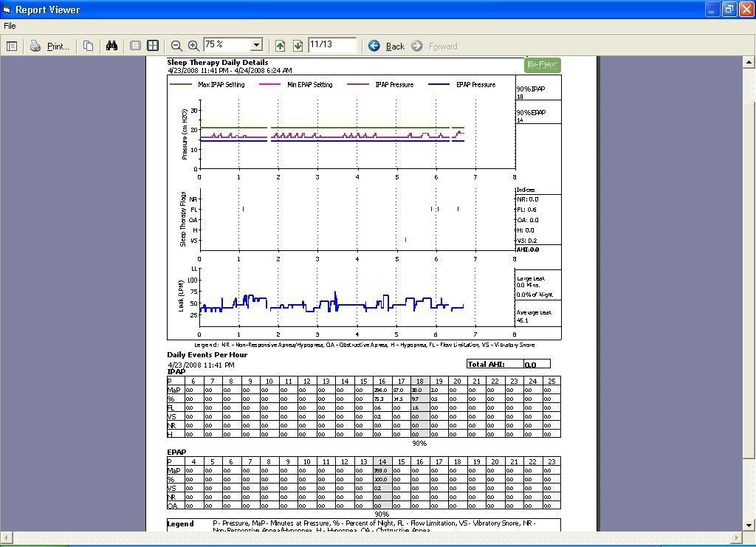Image resolution: width=756 pixels, height=547 pixels.
Task: Click the 90% IPAP value label
Action: pyautogui.click(x=531, y=92)
